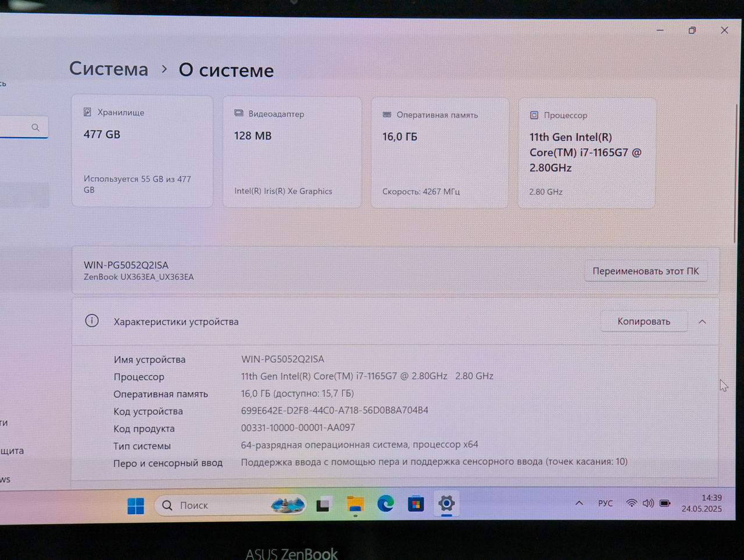Viewport: 744px width, 560px height.
Task: Show hidden tray icons via the chevron
Action: coord(579,503)
